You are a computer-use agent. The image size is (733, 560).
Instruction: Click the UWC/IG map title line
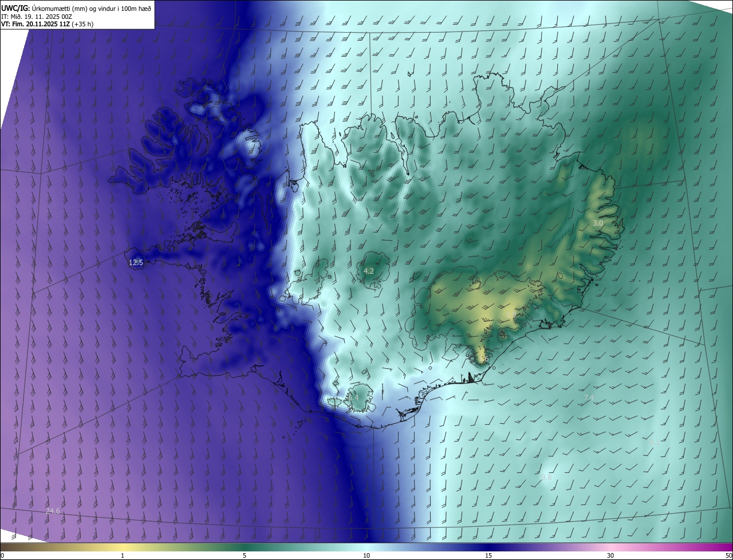pyautogui.click(x=76, y=8)
